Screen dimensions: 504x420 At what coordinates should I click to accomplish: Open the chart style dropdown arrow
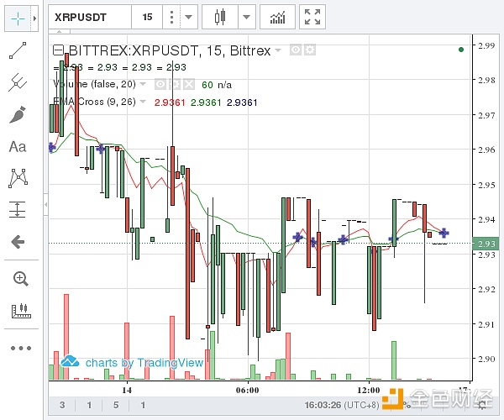[246, 17]
